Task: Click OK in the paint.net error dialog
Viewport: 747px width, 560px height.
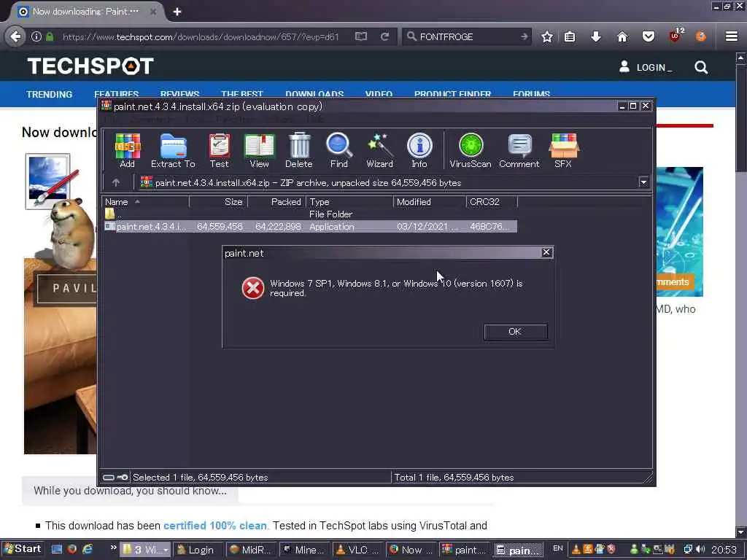Action: tap(516, 332)
